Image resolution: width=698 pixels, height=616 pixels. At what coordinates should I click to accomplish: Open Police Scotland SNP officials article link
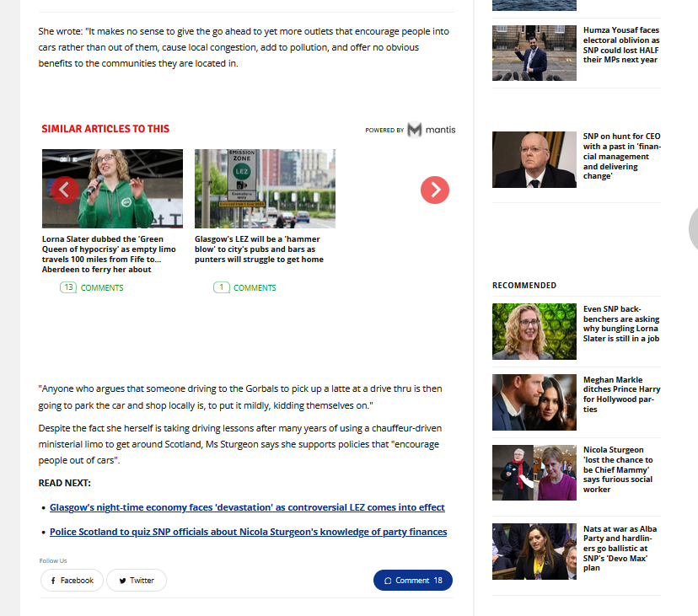249,532
